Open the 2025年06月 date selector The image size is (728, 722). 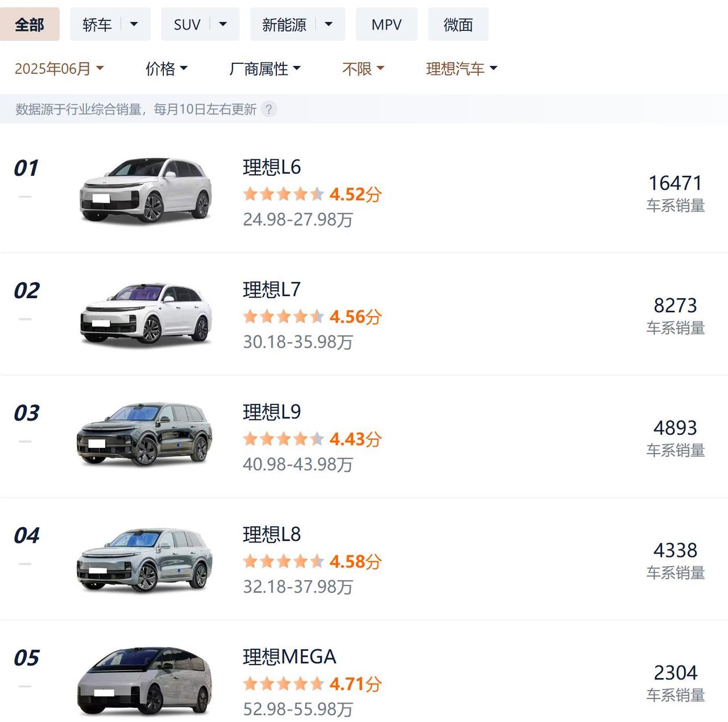[59, 69]
